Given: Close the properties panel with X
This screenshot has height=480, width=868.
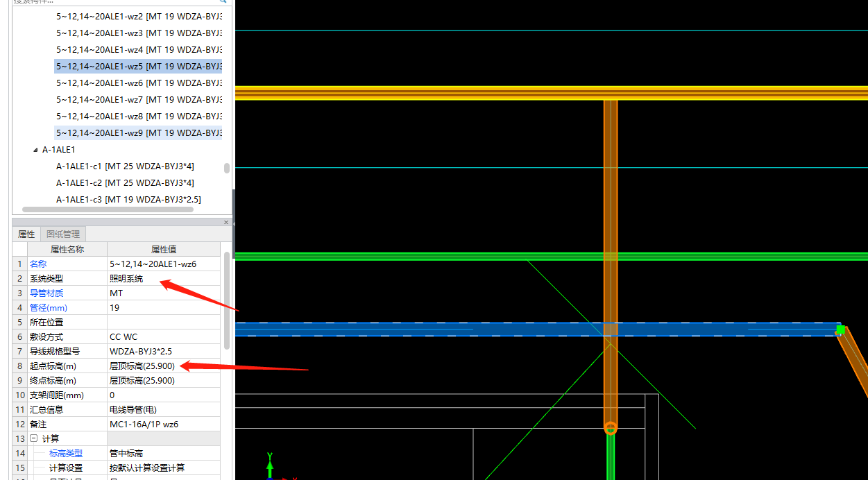Looking at the screenshot, I should pos(226,222).
